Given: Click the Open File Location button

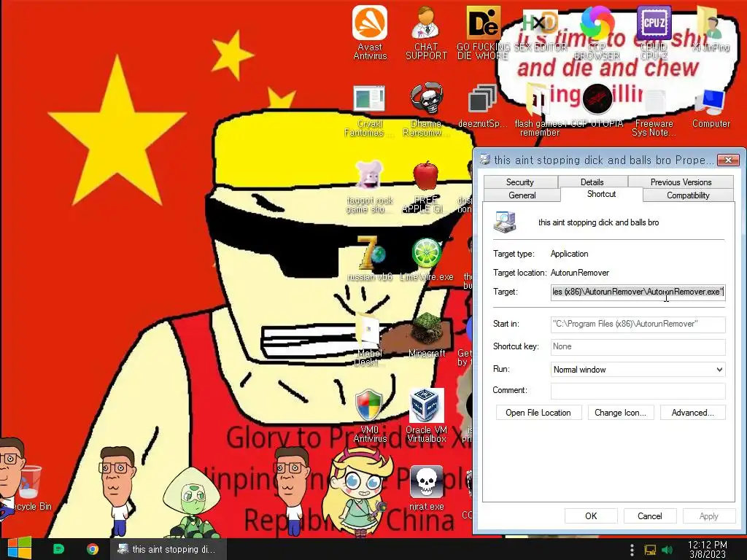Looking at the screenshot, I should coord(538,413).
